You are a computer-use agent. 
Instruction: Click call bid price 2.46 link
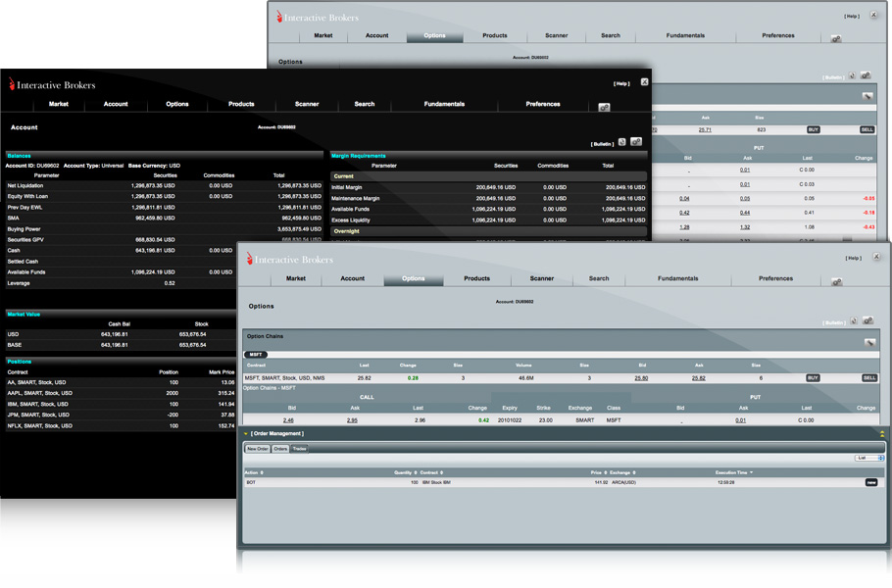288,420
